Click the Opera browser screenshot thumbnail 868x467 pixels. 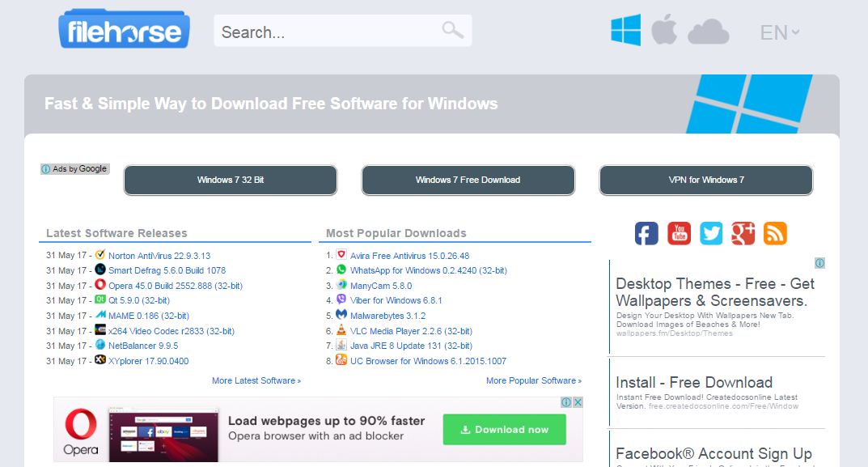[163, 435]
